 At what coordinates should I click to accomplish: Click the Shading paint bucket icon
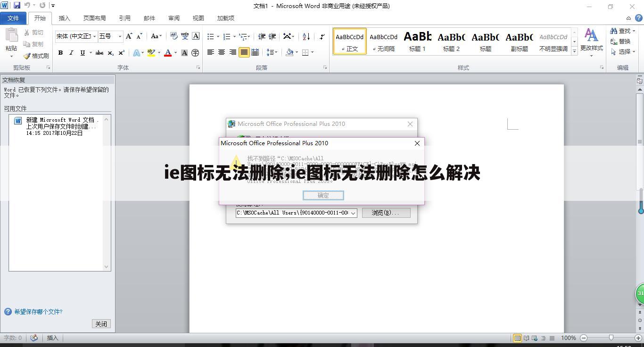289,52
